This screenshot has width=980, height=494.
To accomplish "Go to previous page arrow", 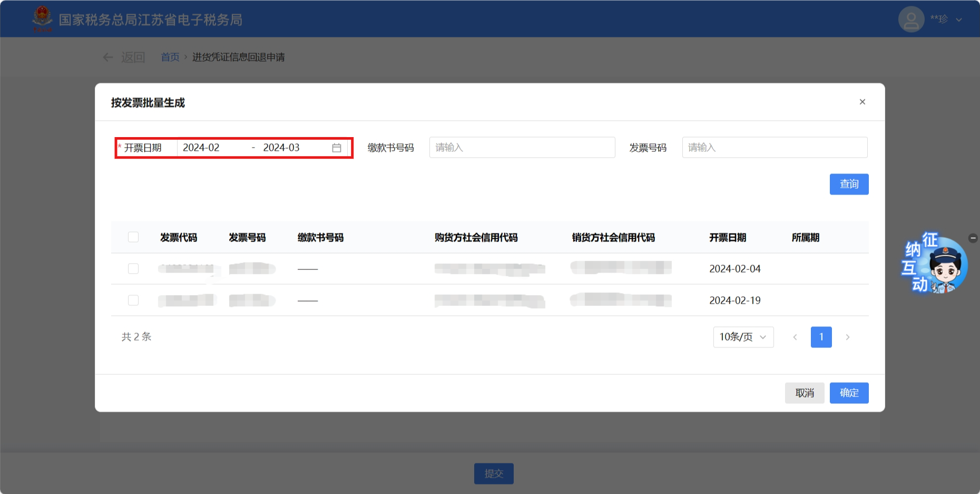I will pos(795,337).
